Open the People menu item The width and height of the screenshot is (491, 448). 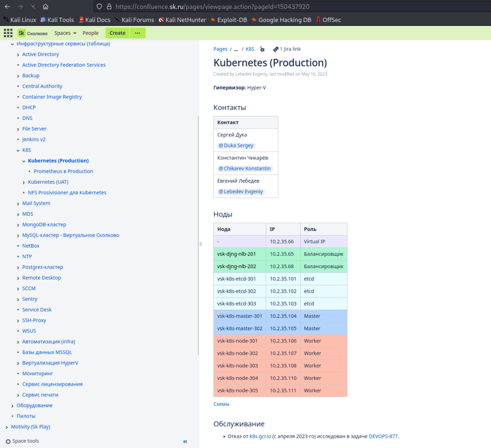[90, 33]
